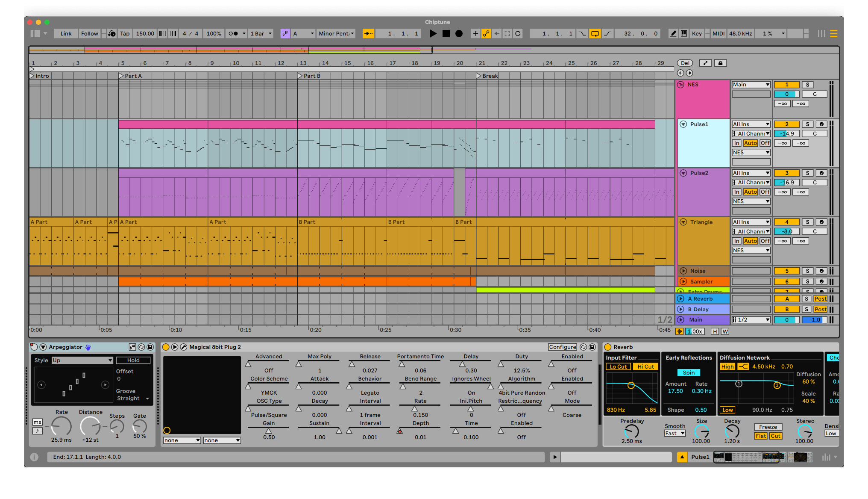Viewport: 868px width, 499px height.
Task: Click the Arrangement Record button
Action: click(459, 34)
